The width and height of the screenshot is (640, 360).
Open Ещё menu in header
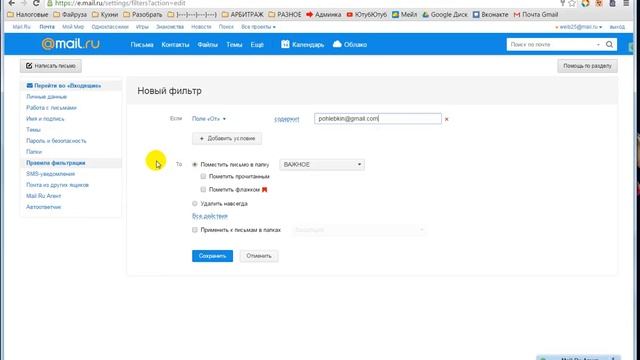tap(257, 44)
